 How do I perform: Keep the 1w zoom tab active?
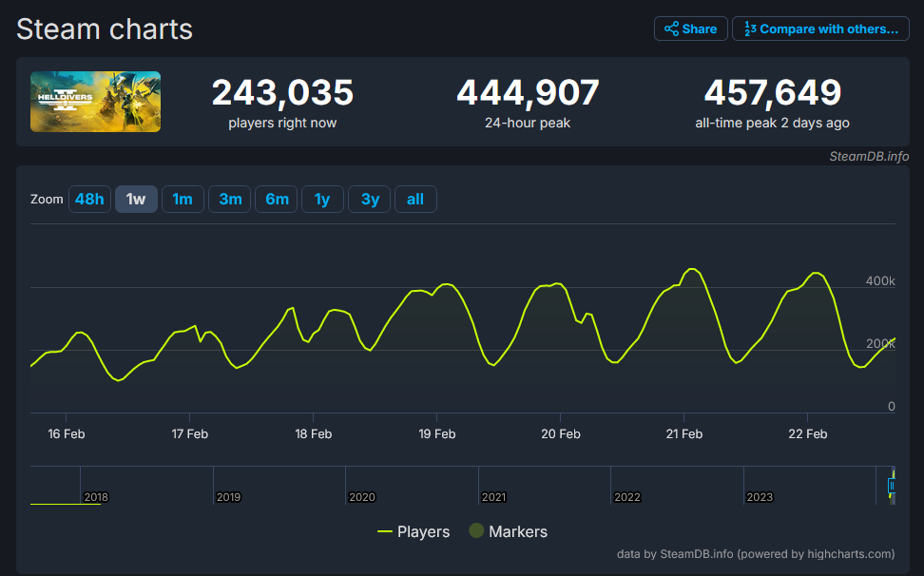(136, 199)
